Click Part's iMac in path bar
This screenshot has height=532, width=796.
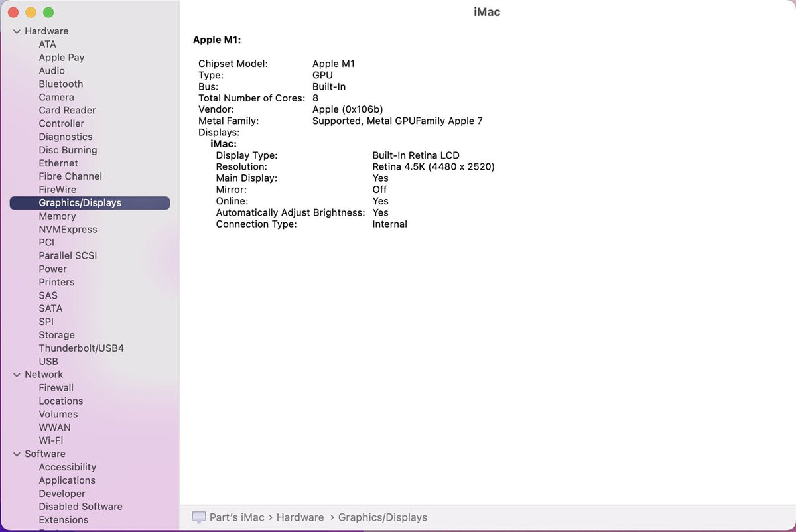(237, 517)
